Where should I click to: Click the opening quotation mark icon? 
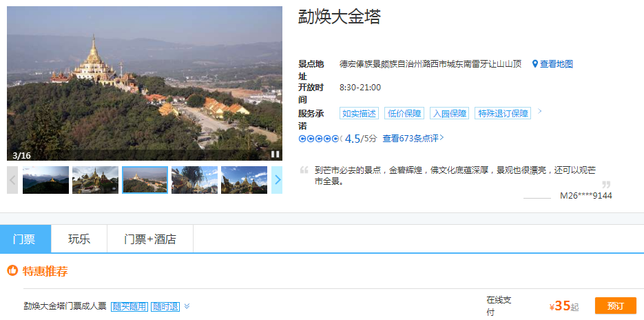pyautogui.click(x=304, y=170)
